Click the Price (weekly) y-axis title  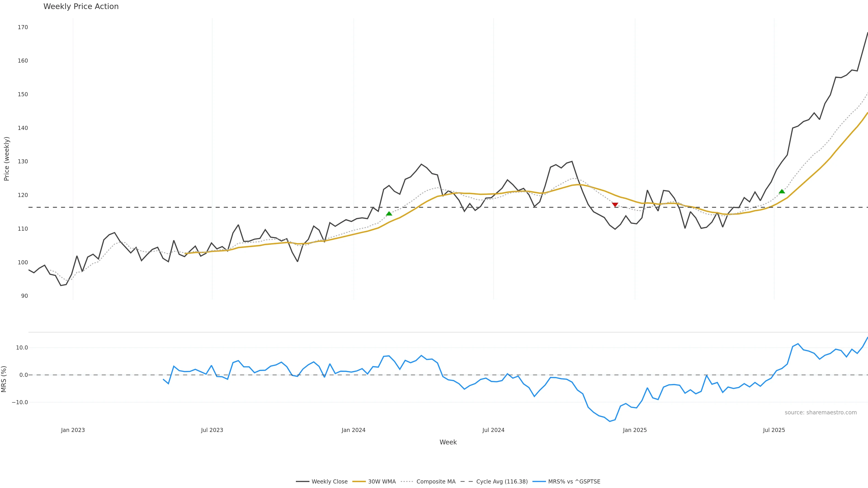(x=6, y=159)
